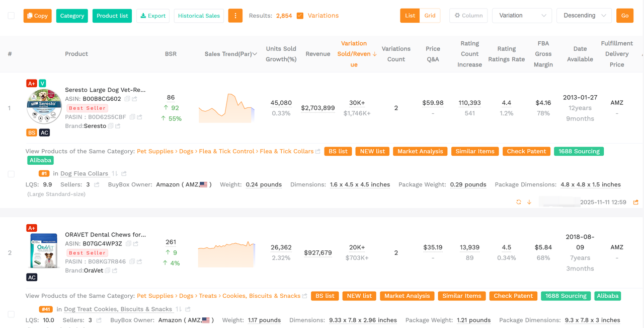This screenshot has width=644, height=328.
Task: Expand the Sales Trend(Par) column dropdown
Action: coord(254,53)
